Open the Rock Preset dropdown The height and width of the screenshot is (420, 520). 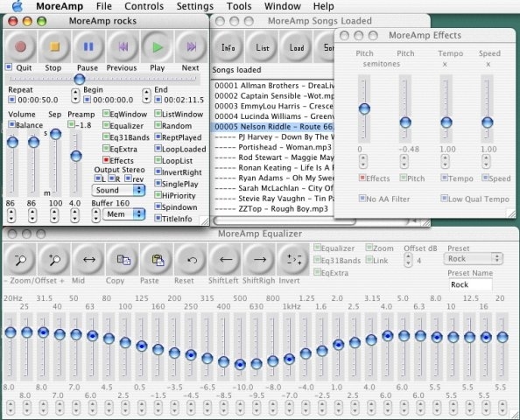point(474,259)
